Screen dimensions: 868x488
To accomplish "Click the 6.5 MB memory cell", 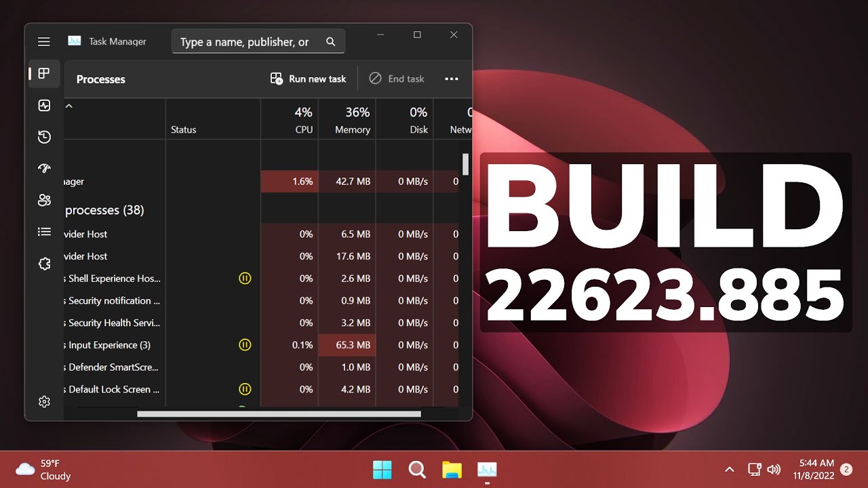I will 347,234.
